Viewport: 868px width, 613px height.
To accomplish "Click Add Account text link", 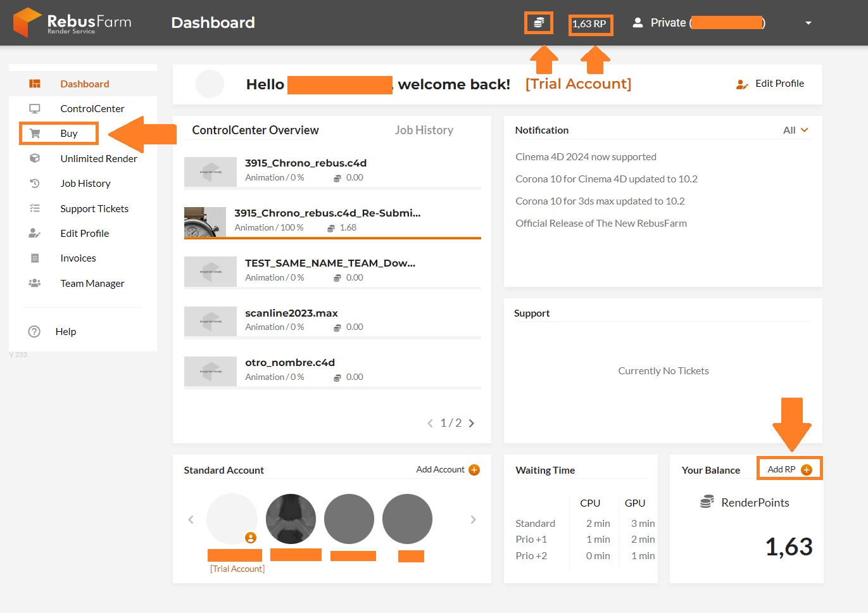I will coord(440,469).
